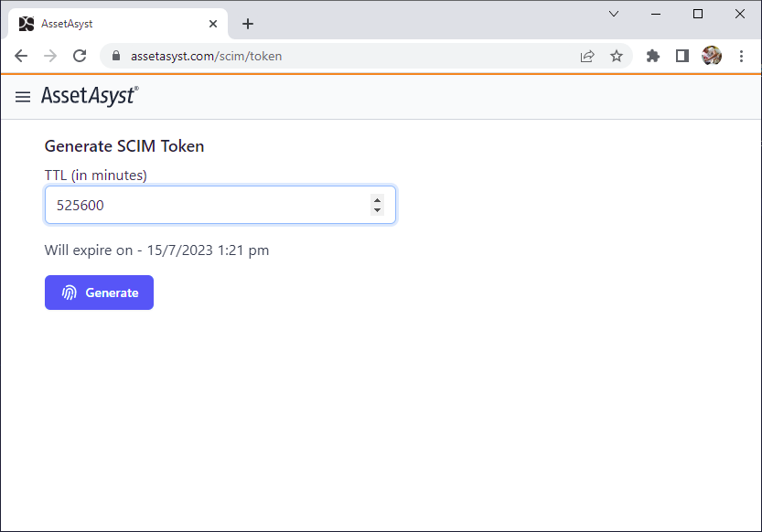This screenshot has width=762, height=532.
Task: Open the Chrome profile avatar
Action: 712,56
